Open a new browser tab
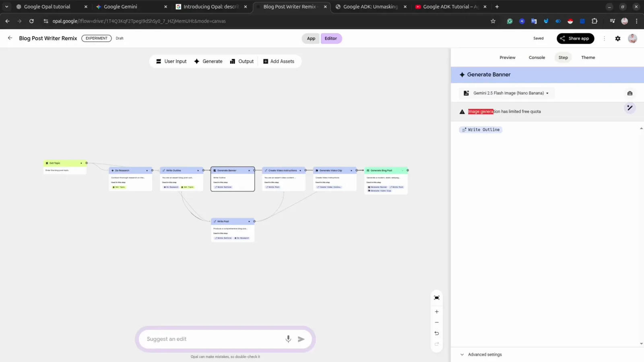The image size is (644, 362). (x=497, y=7)
